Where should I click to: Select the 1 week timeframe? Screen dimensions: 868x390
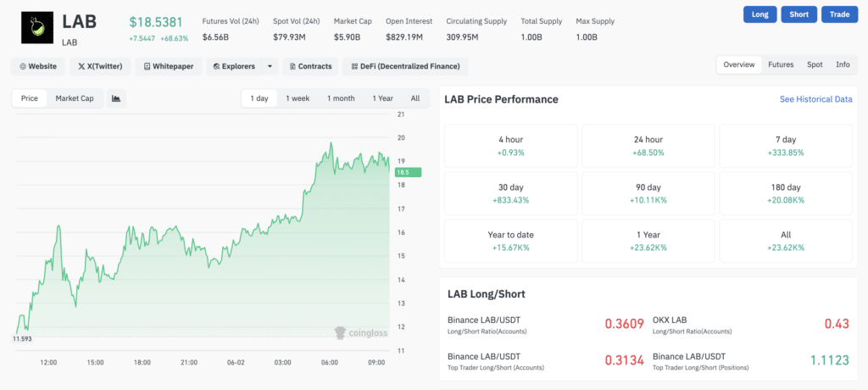coord(298,98)
